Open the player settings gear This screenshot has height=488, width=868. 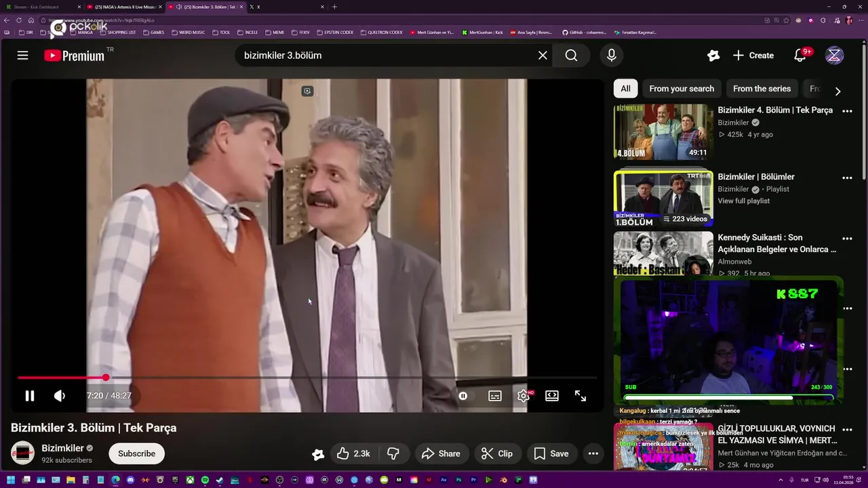tap(524, 396)
